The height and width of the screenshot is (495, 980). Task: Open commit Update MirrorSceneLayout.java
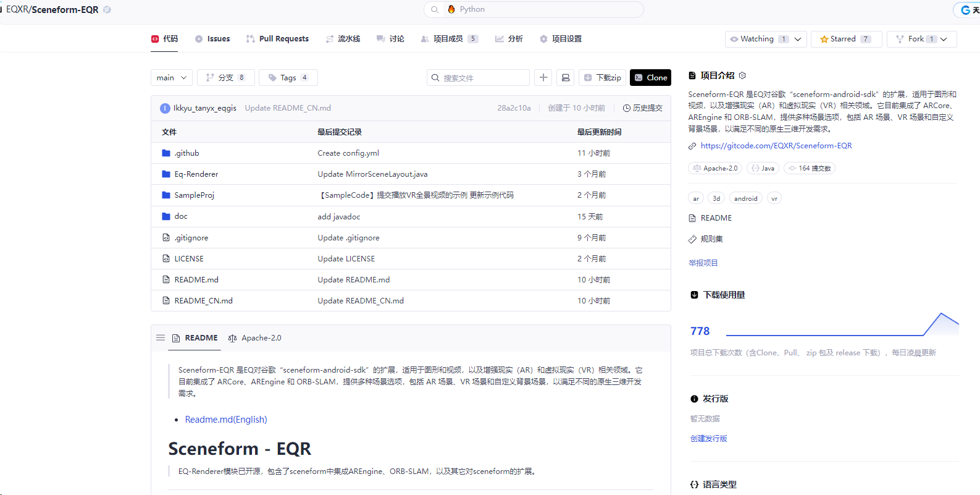(372, 174)
